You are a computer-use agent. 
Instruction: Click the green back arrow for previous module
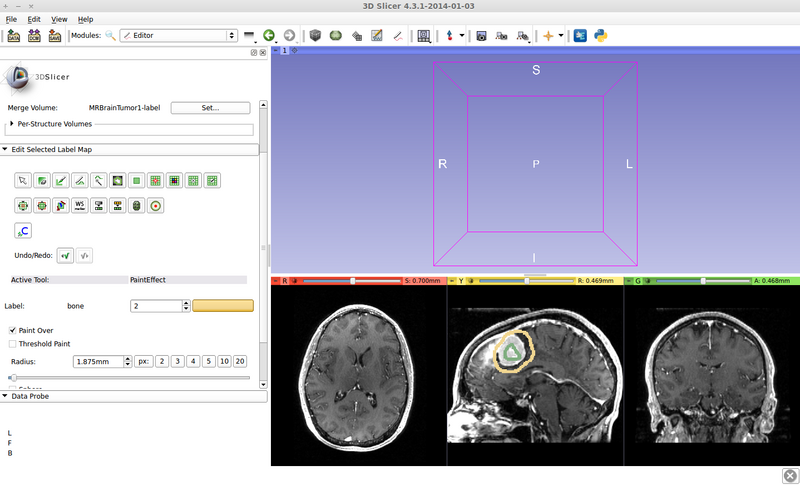tap(269, 35)
